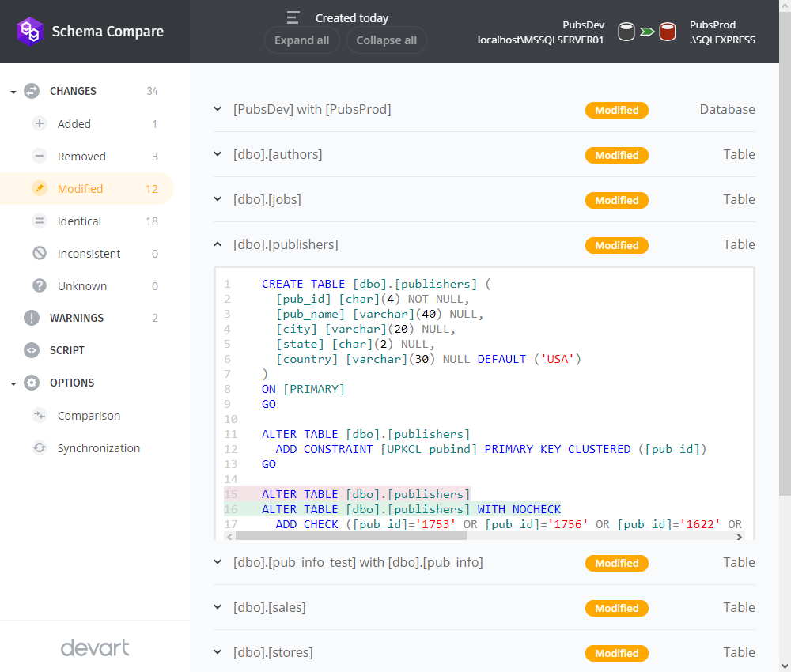Click the ADD CONSTRAINT line 12 in code
Screen dimensions: 791x672
click(x=491, y=449)
